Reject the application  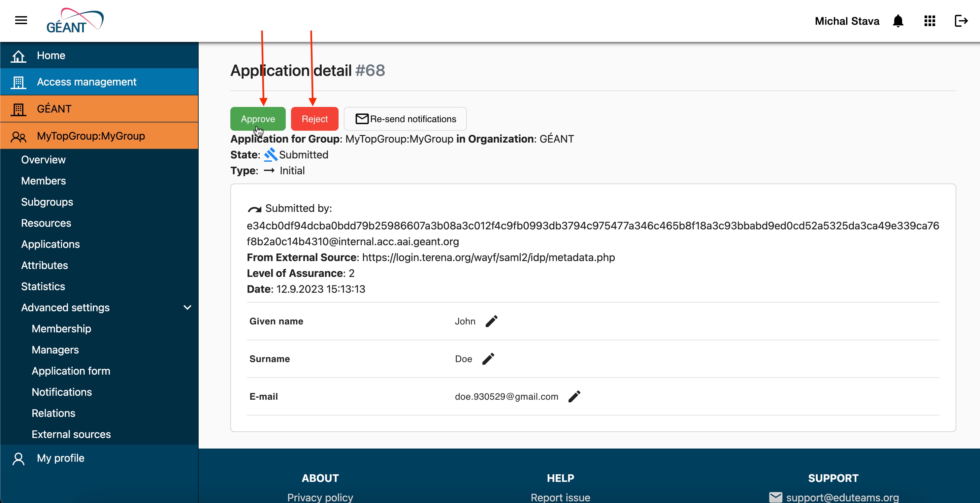(x=314, y=119)
